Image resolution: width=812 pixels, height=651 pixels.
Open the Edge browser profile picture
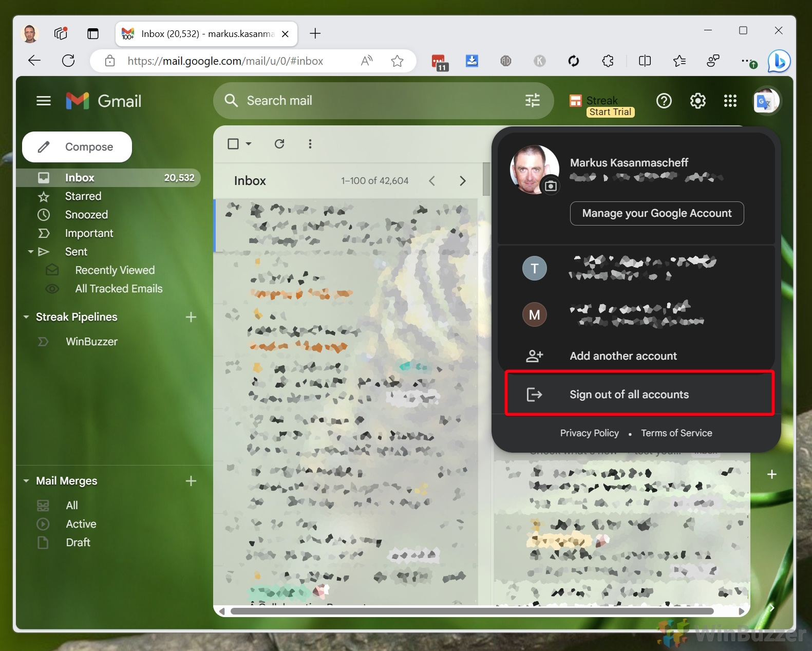(30, 34)
